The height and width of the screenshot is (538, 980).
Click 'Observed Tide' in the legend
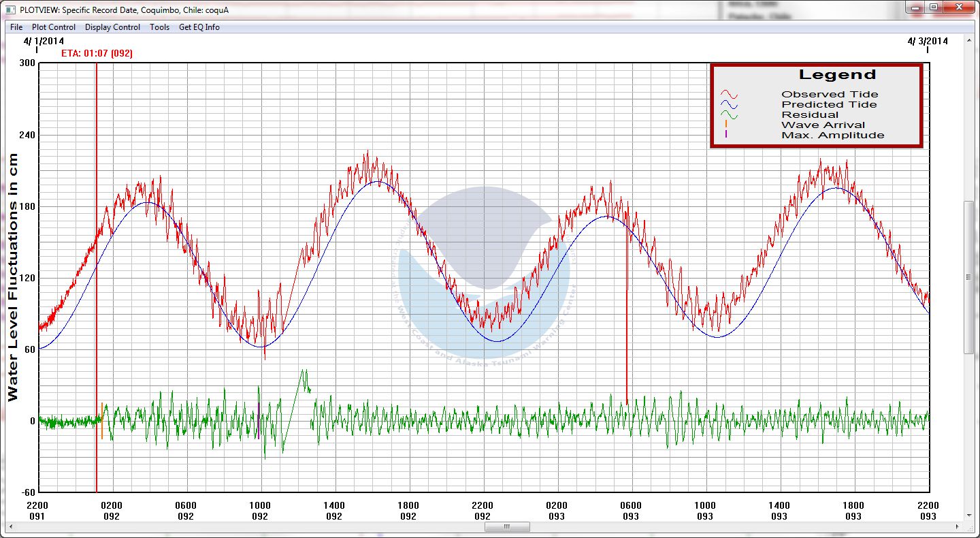[x=830, y=95]
